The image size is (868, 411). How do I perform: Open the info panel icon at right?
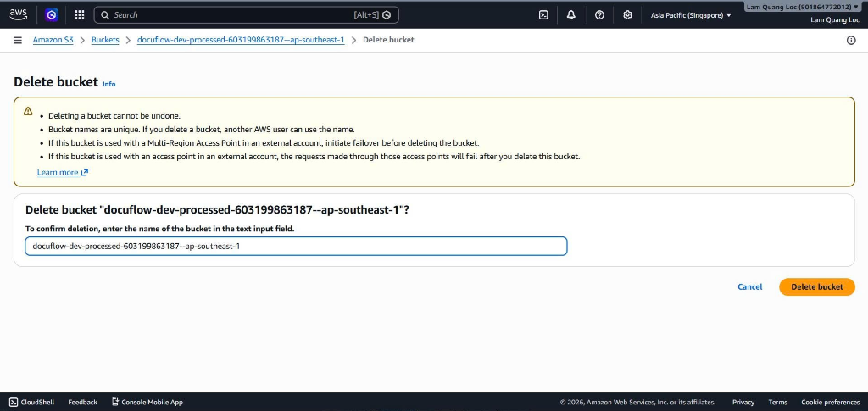click(x=851, y=41)
